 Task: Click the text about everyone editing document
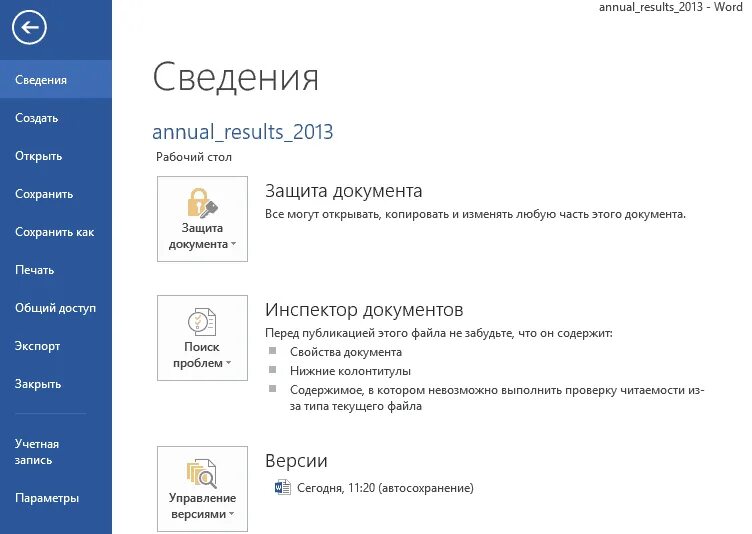[x=475, y=214]
